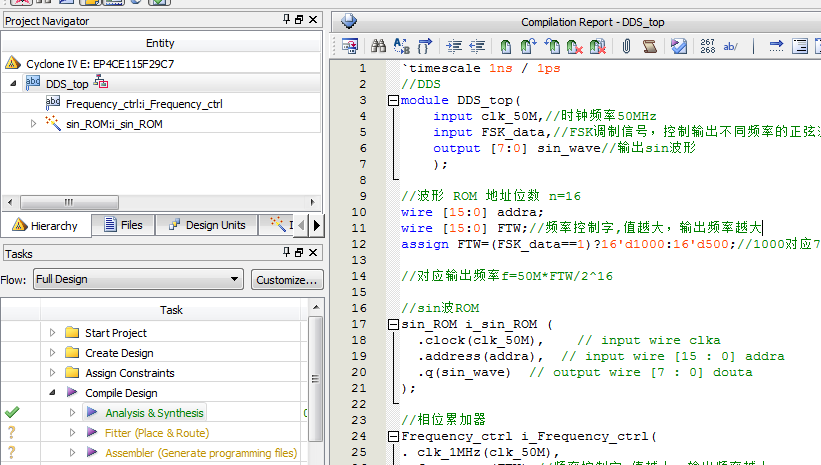Screen dimensions: 821x465
Task: Click the Entity column header
Action: 160,43
